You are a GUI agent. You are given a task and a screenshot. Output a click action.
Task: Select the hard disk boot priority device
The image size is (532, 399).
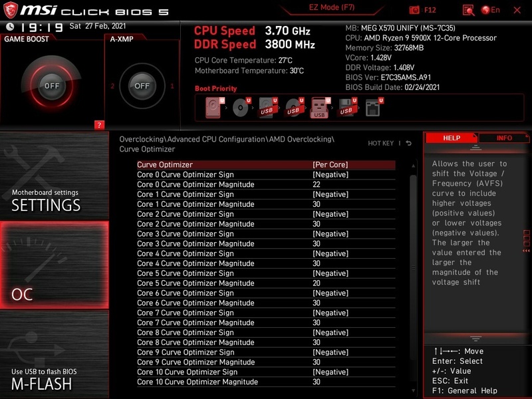[215, 108]
